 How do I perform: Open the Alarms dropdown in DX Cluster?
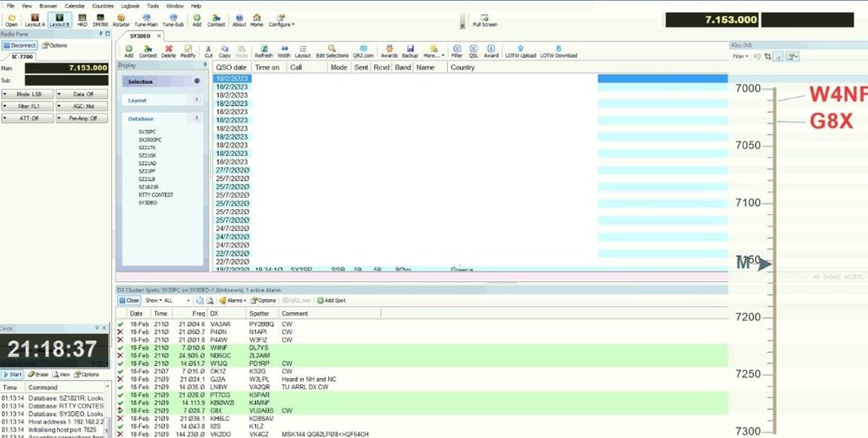[x=233, y=300]
